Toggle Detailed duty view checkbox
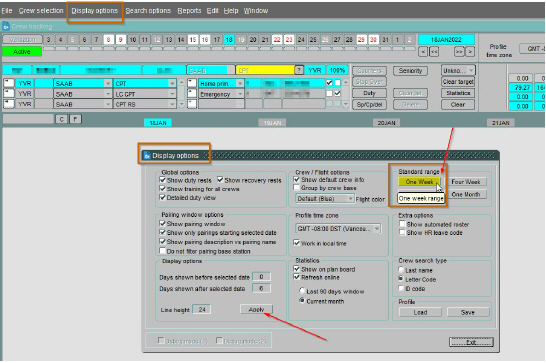The height and width of the screenshot is (363, 546). coord(162,197)
